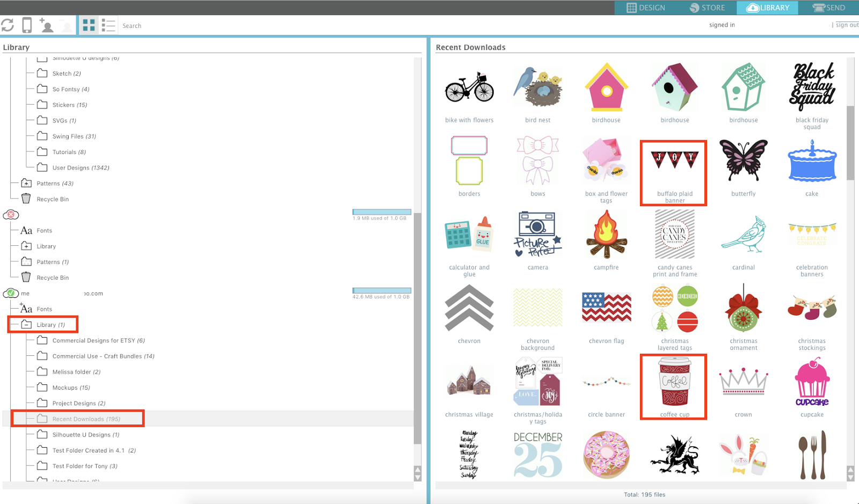The image size is (859, 504).
Task: Switch to grid icon view
Action: click(x=89, y=25)
